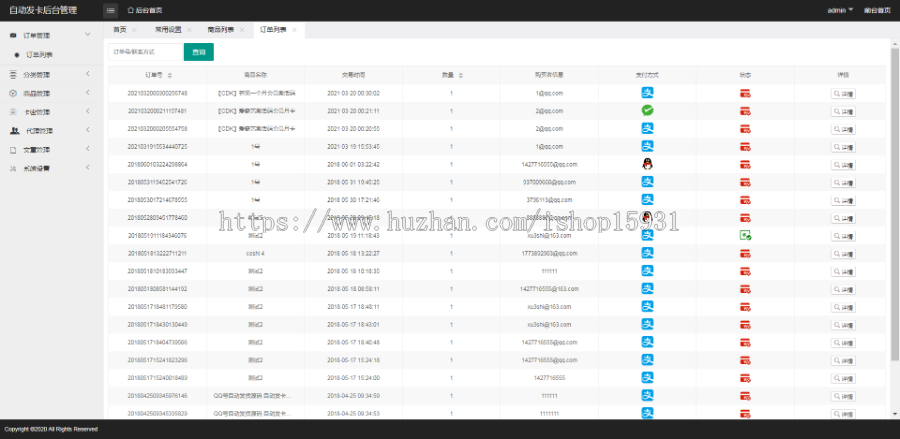Click the 文章管理 document icon
900x439 pixels.
click(x=13, y=150)
